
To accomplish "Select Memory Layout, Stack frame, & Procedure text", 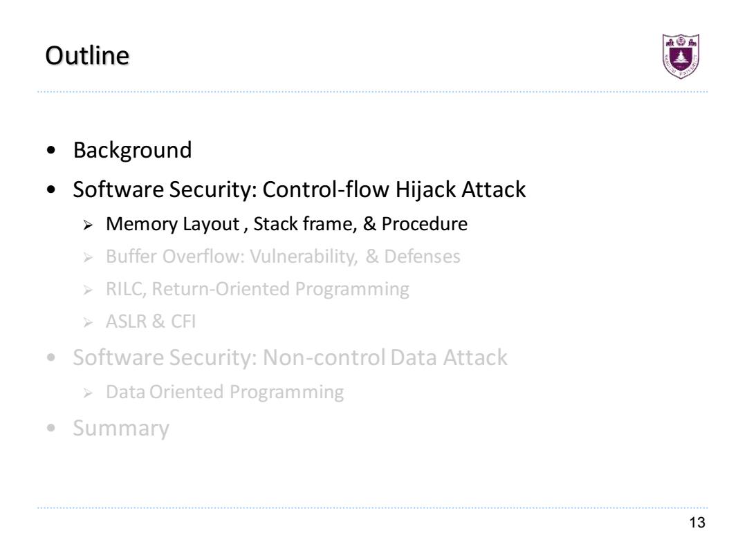I will [286, 224].
